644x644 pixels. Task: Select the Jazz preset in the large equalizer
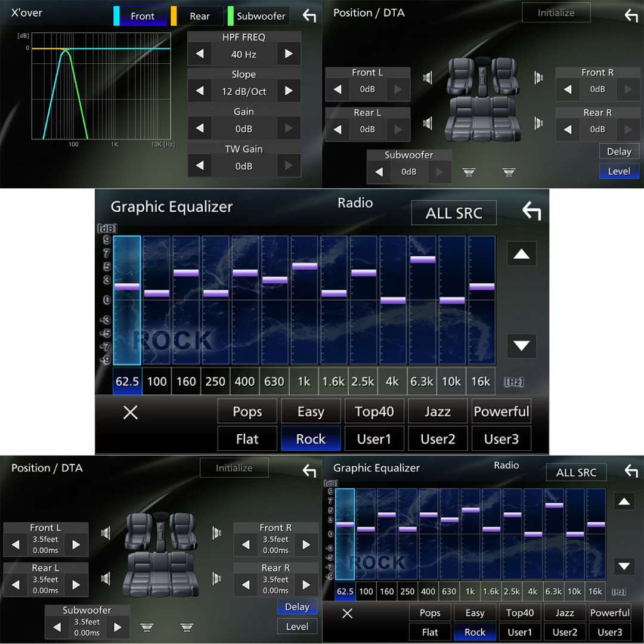coord(438,411)
